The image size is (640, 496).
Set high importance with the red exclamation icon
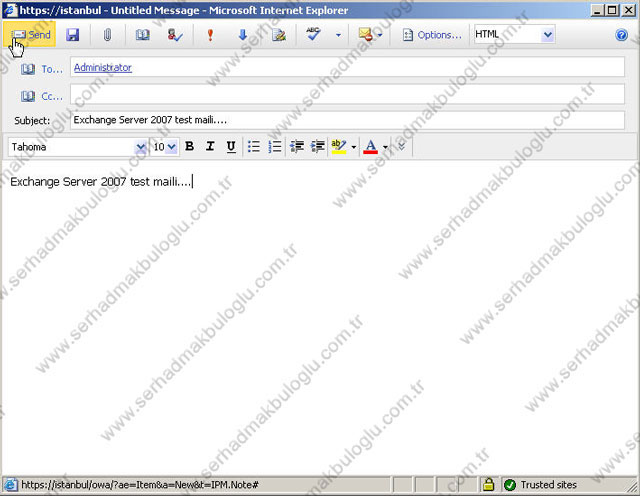(x=210, y=35)
